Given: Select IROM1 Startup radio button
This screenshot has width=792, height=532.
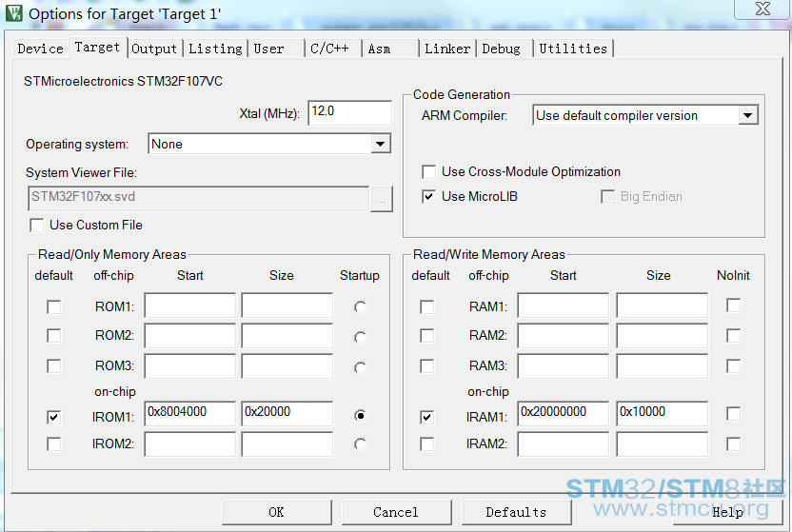Looking at the screenshot, I should pyautogui.click(x=360, y=415).
